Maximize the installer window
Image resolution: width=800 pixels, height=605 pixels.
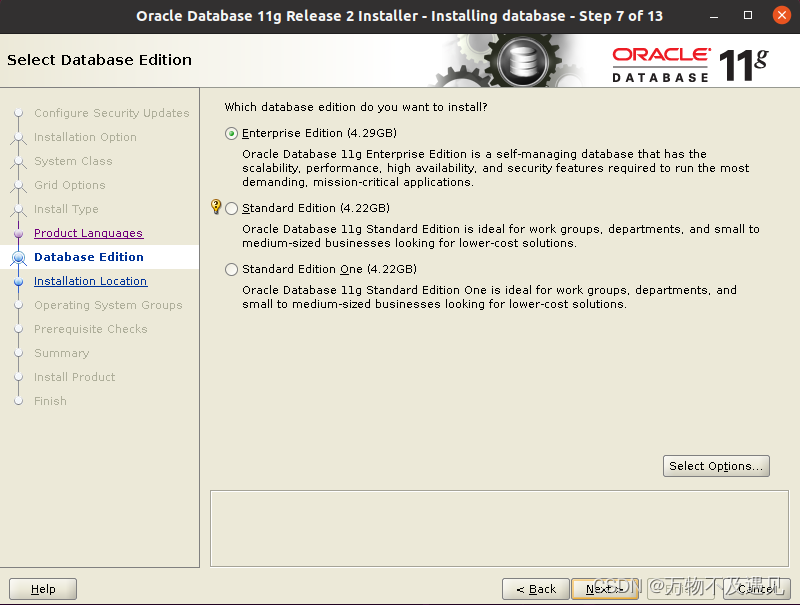(748, 15)
